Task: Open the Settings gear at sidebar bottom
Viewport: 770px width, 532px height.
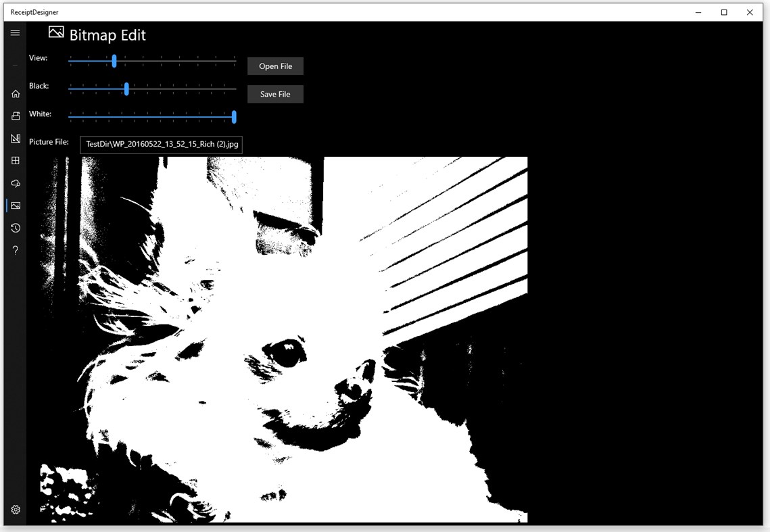Action: [x=15, y=509]
